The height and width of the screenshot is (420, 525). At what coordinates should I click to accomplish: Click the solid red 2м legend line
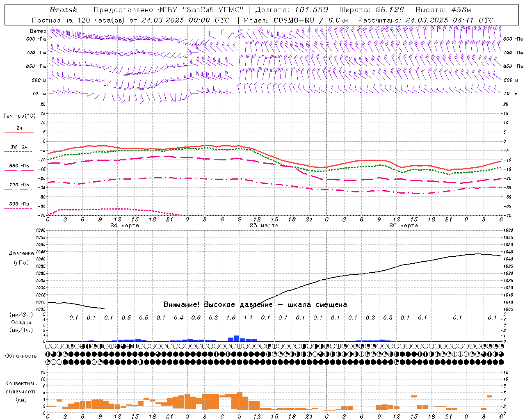click(x=19, y=133)
